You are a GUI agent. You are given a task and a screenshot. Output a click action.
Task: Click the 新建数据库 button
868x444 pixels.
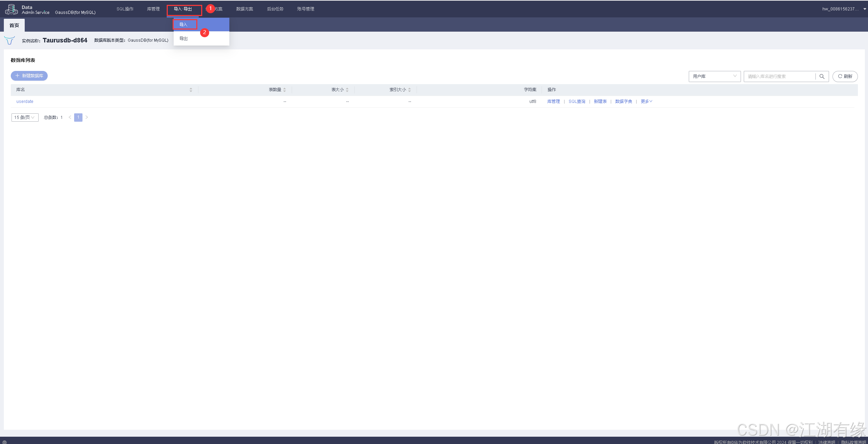point(29,76)
